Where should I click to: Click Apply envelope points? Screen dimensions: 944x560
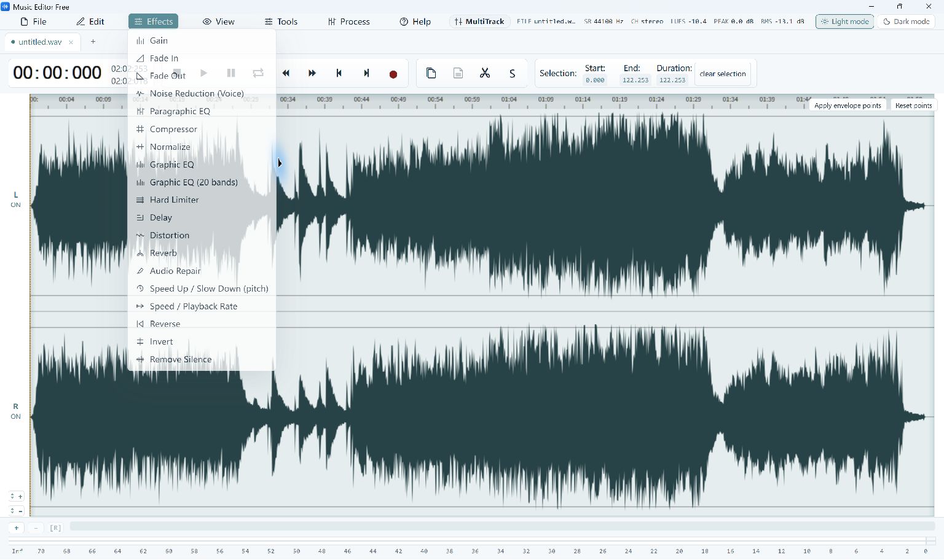848,106
